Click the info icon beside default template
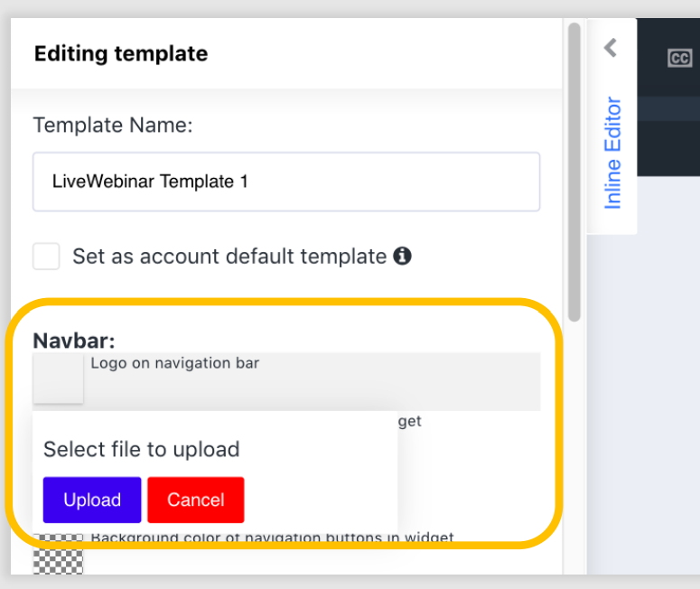 tap(403, 256)
